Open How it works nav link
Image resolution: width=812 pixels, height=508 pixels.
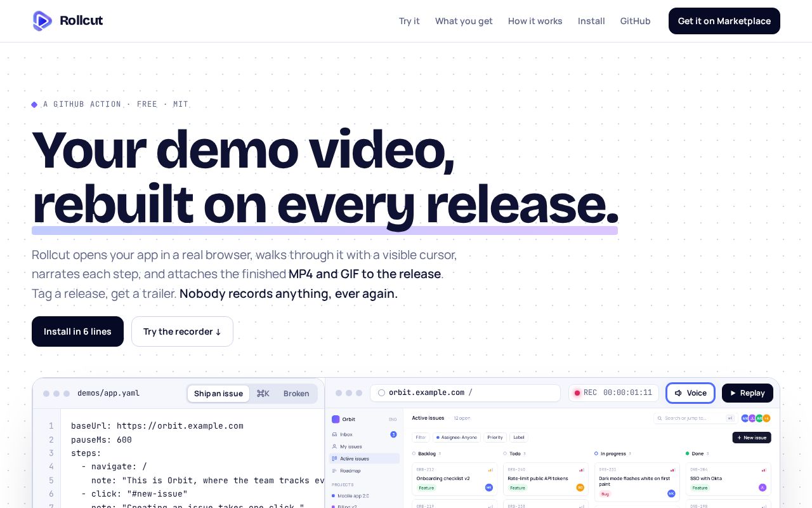[x=535, y=21]
